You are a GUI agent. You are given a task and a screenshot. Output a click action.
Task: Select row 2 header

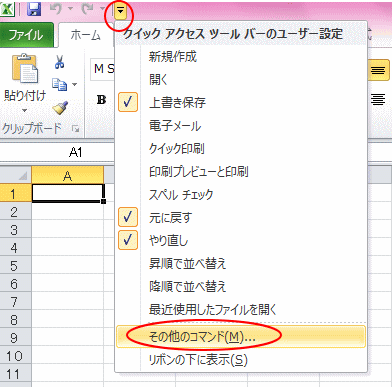pyautogui.click(x=15, y=212)
